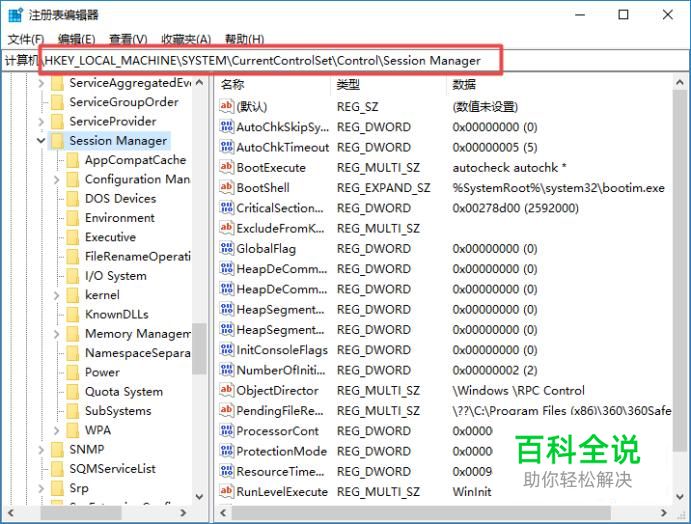The height and width of the screenshot is (524, 691).
Task: Click the tree pane horizontal scrollbar thumb
Action: tap(81, 513)
